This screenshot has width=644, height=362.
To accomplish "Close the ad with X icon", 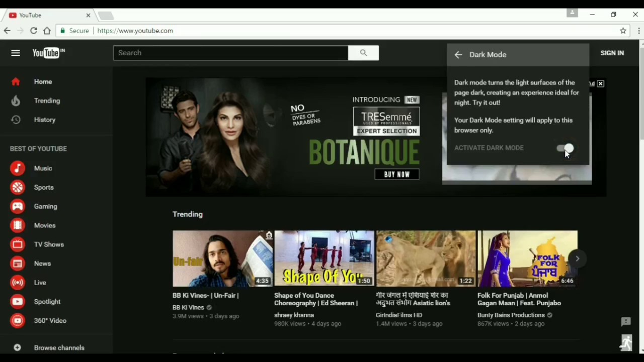I will coord(600,83).
